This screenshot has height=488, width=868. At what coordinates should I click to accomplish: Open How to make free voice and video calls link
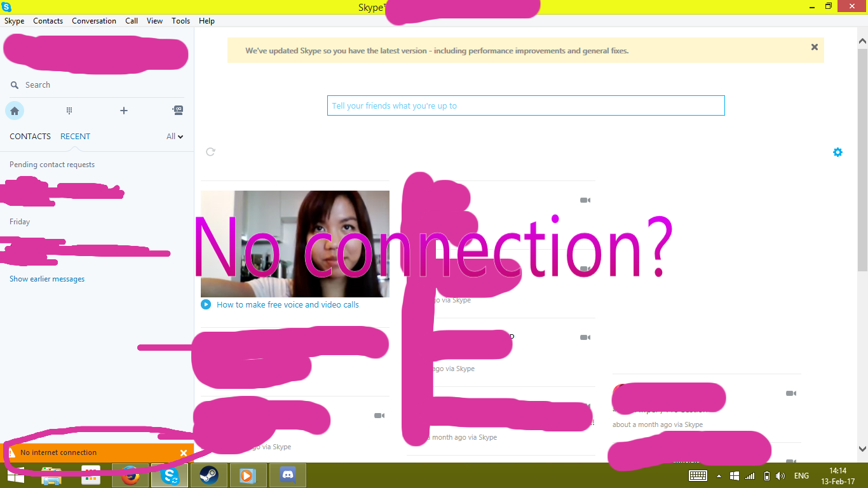(288, 304)
